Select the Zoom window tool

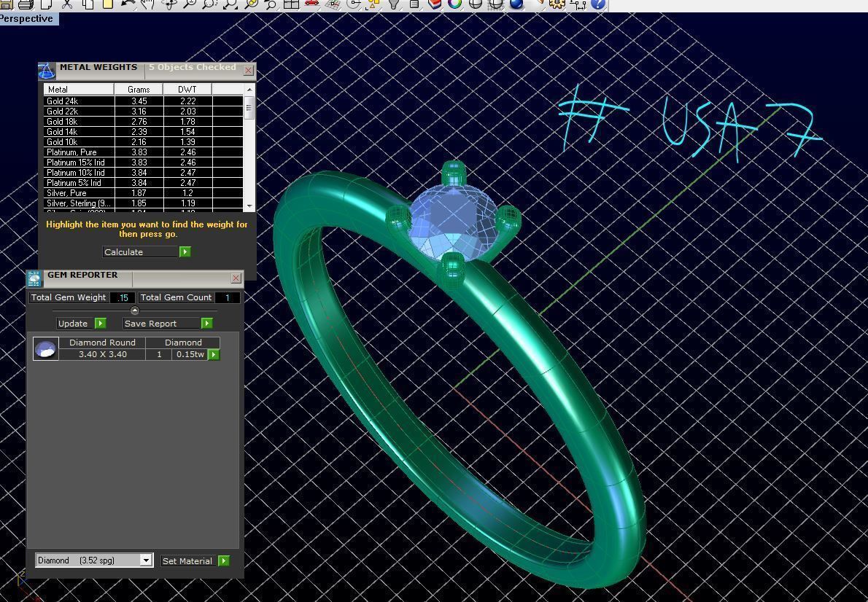(210, 4)
